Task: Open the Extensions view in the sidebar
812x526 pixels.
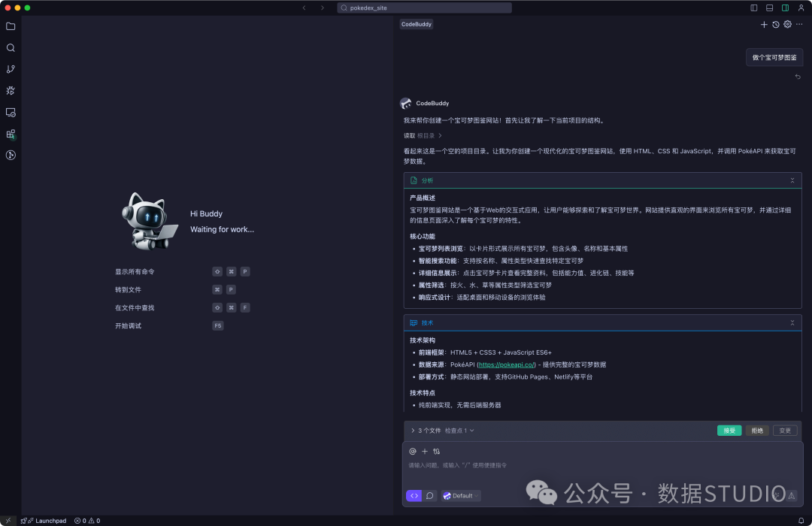Action: pos(11,134)
